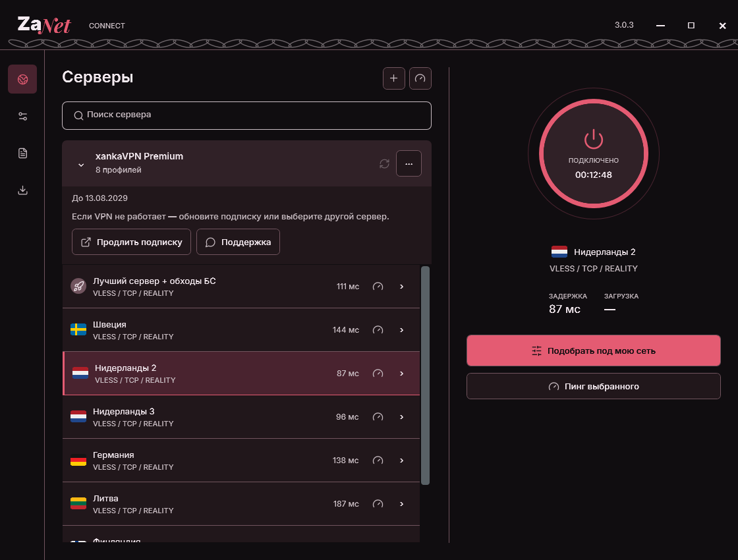Image resolution: width=738 pixels, height=560 pixels.
Task: Add a server with plus button
Action: (x=394, y=78)
